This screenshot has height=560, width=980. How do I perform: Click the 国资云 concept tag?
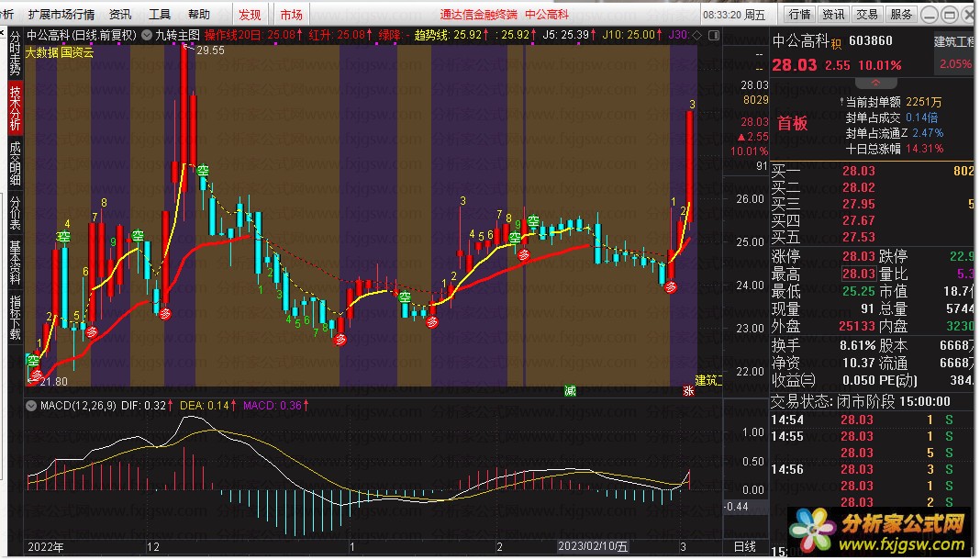77,52
